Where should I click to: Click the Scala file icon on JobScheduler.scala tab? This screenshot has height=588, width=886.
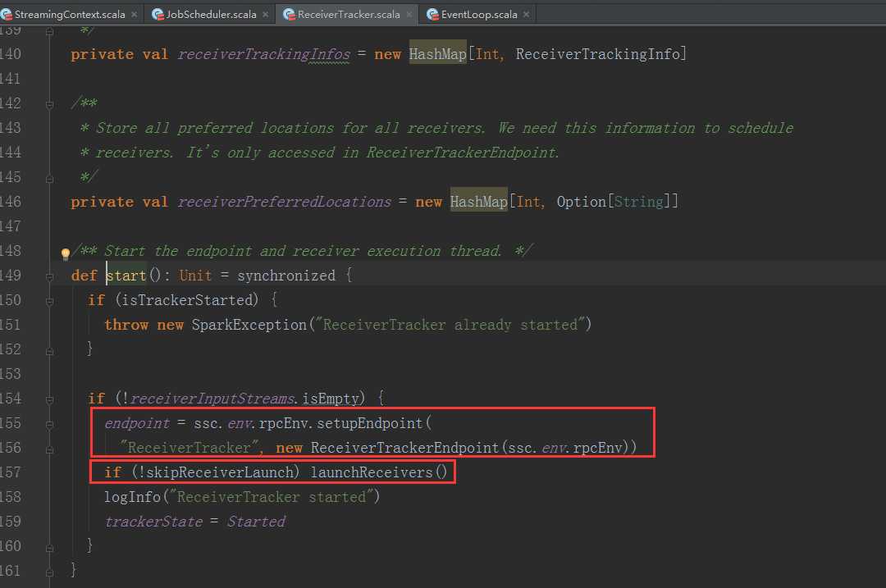point(158,15)
